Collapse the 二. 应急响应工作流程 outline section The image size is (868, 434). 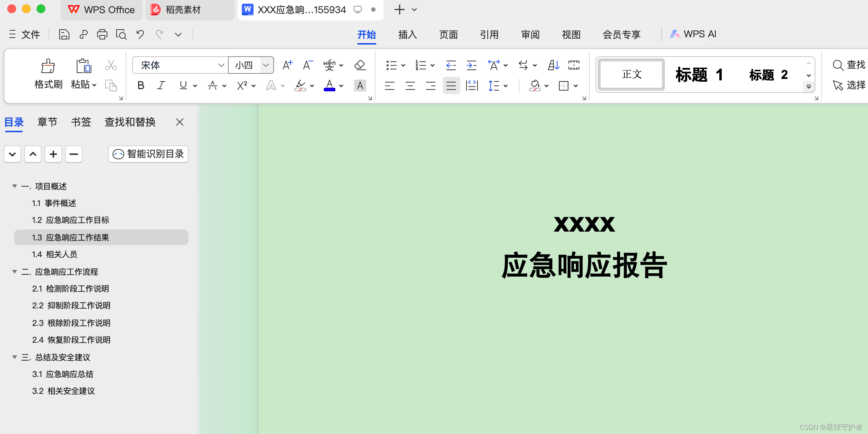(x=15, y=271)
